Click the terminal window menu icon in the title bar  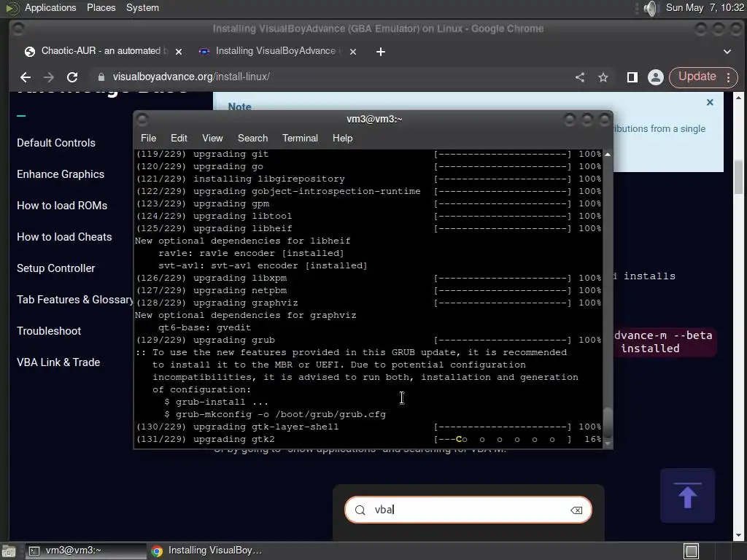(x=142, y=119)
